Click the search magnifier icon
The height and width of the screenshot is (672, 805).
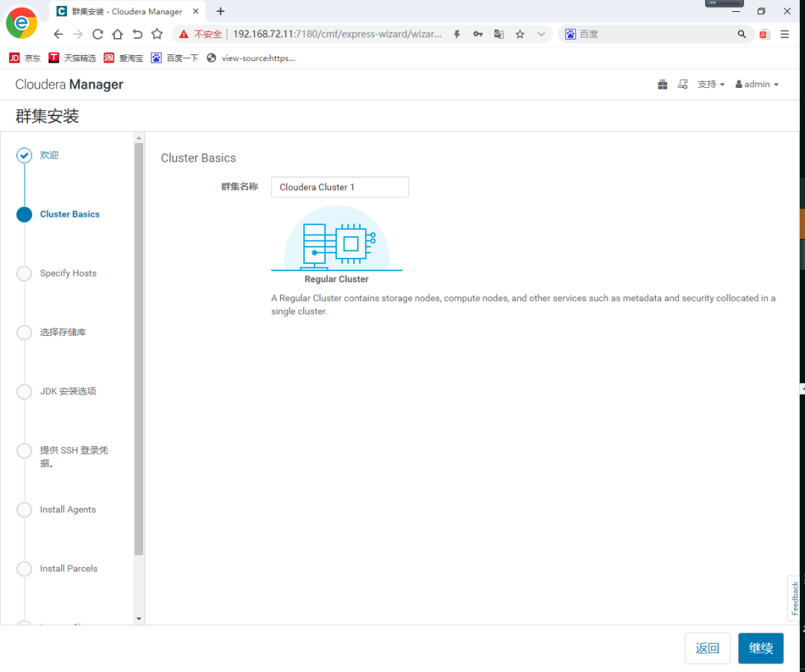(742, 34)
